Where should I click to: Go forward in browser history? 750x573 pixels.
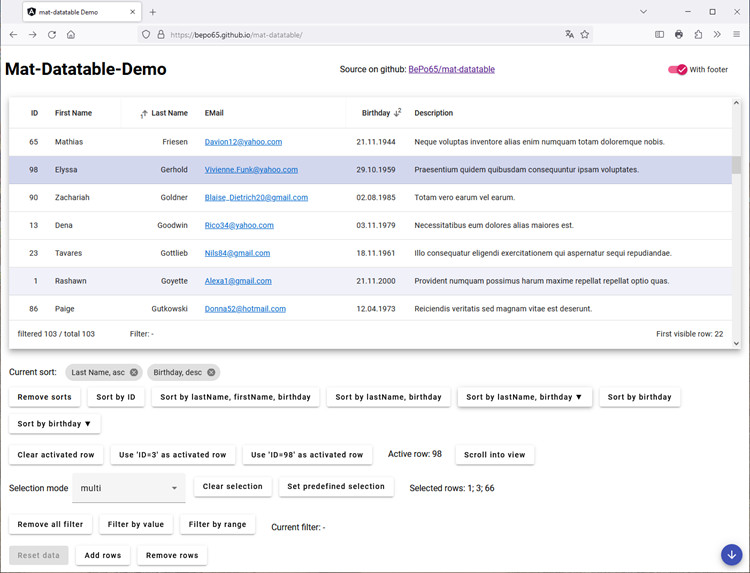pyautogui.click(x=33, y=34)
